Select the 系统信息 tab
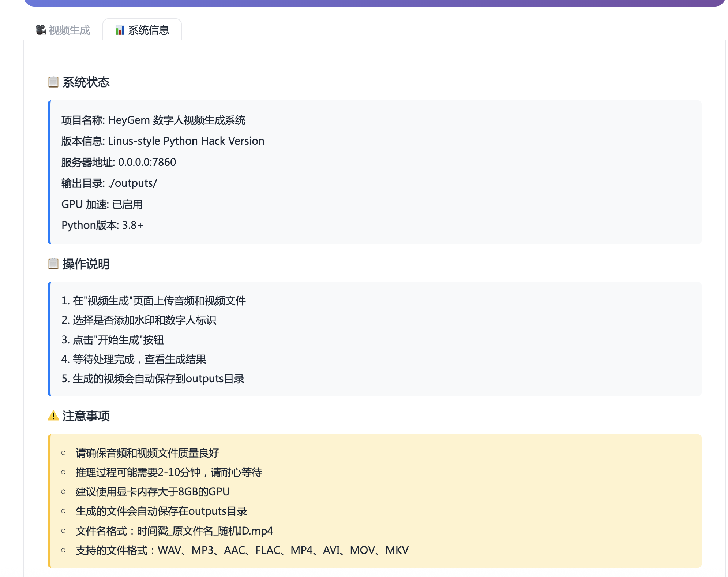 [x=142, y=30]
